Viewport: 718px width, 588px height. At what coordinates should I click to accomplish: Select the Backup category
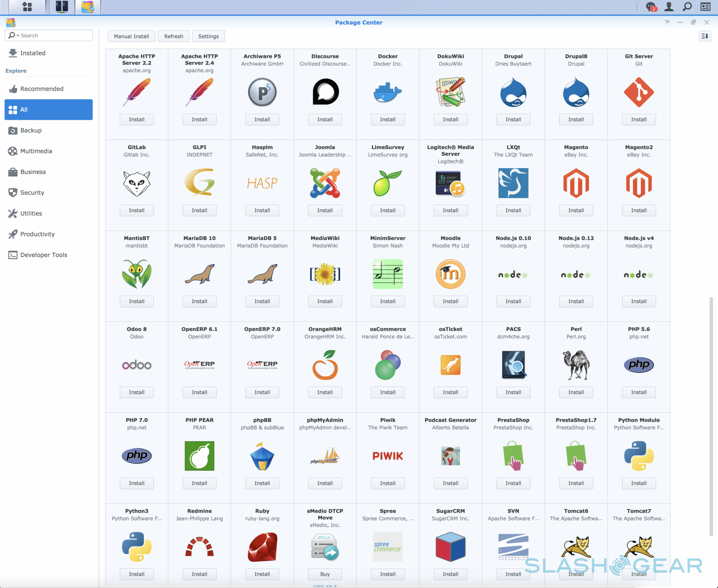48,131
